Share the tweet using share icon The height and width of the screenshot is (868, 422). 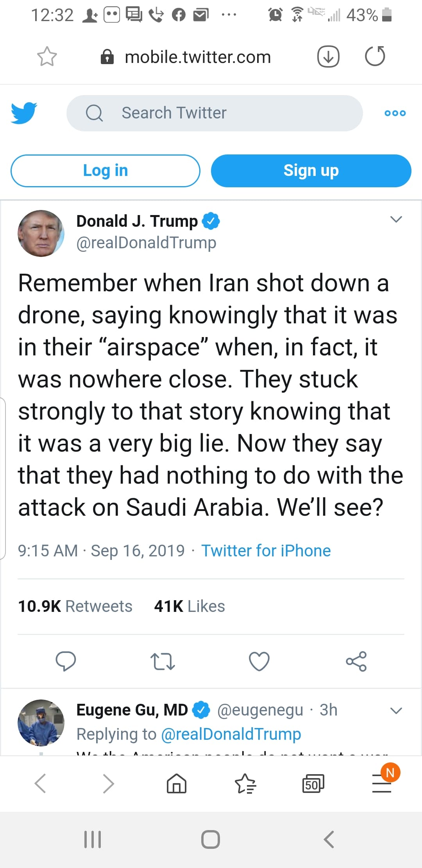tap(356, 661)
